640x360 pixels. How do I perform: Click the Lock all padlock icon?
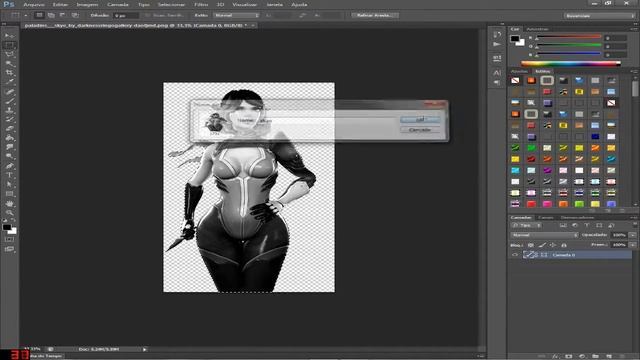tap(564, 245)
